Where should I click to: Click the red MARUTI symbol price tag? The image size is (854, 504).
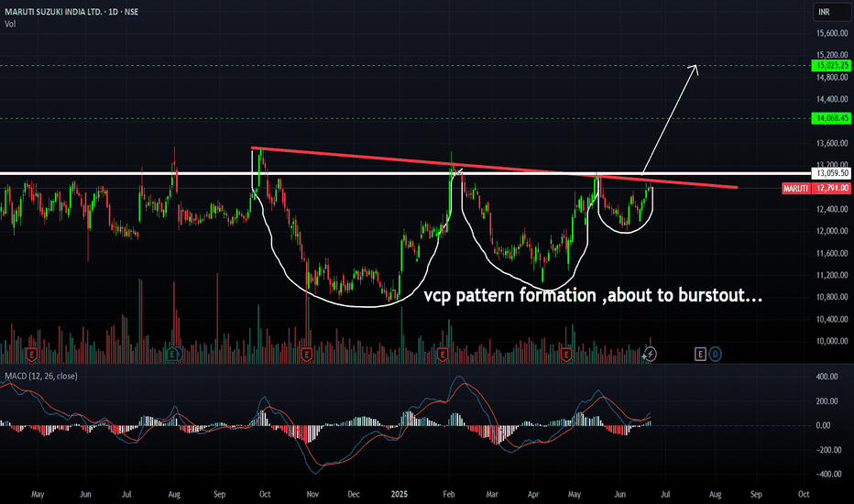click(795, 188)
